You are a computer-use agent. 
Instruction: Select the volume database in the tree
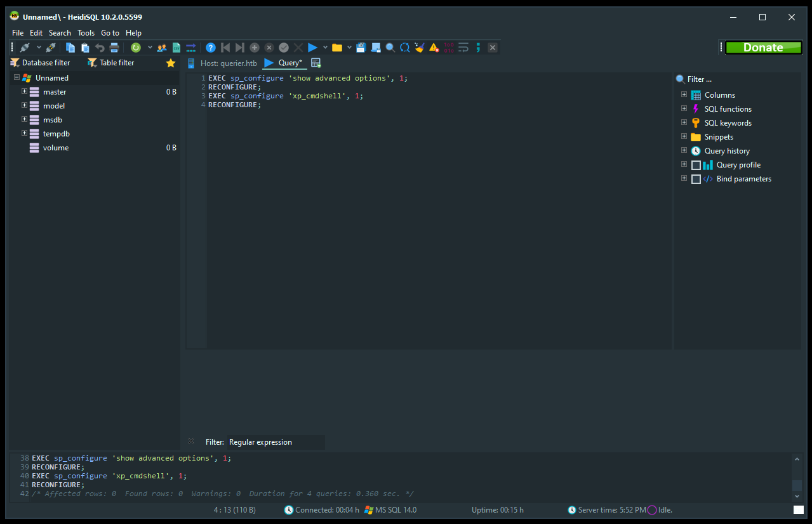(56, 148)
